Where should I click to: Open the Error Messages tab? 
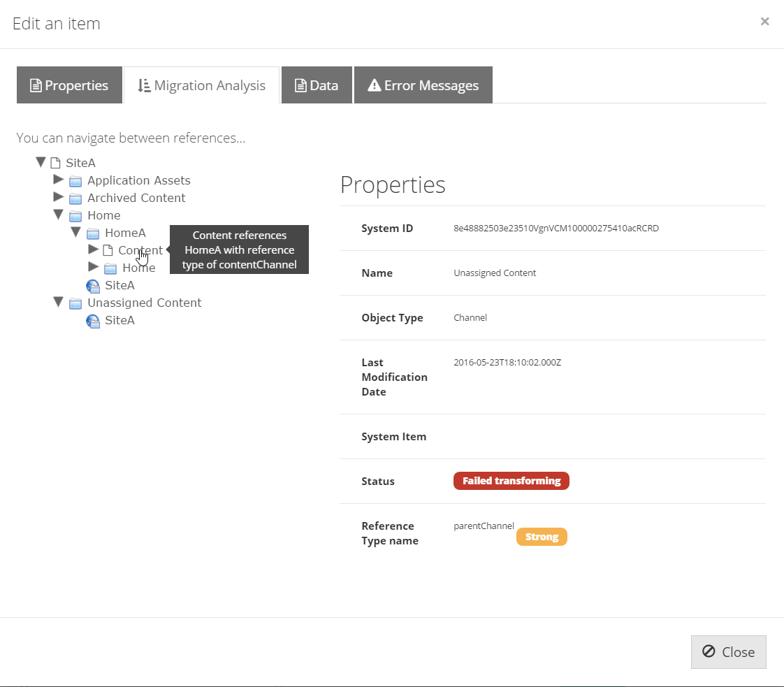[423, 85]
